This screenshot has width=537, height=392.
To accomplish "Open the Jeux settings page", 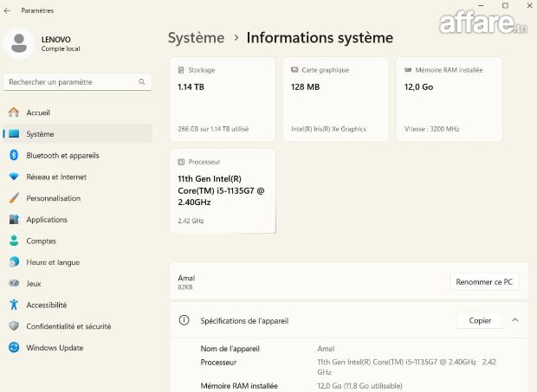I will (34, 284).
